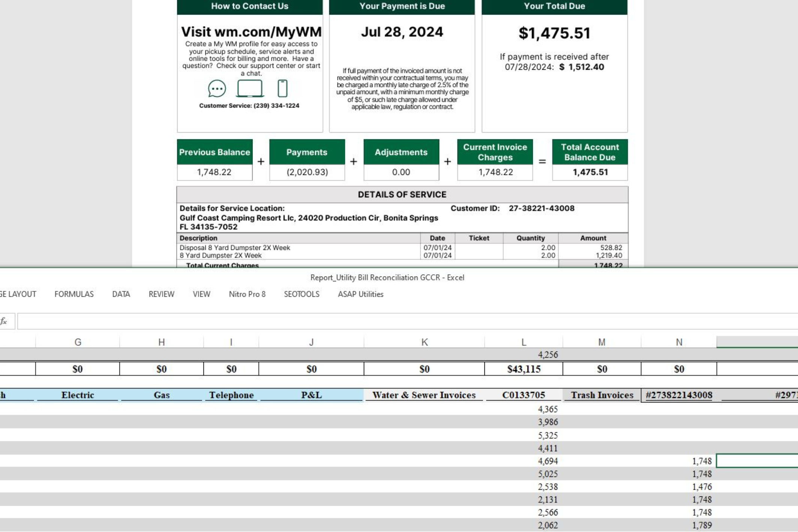Select column I by its header
Viewport: 798px width, 532px height.
pyautogui.click(x=231, y=342)
